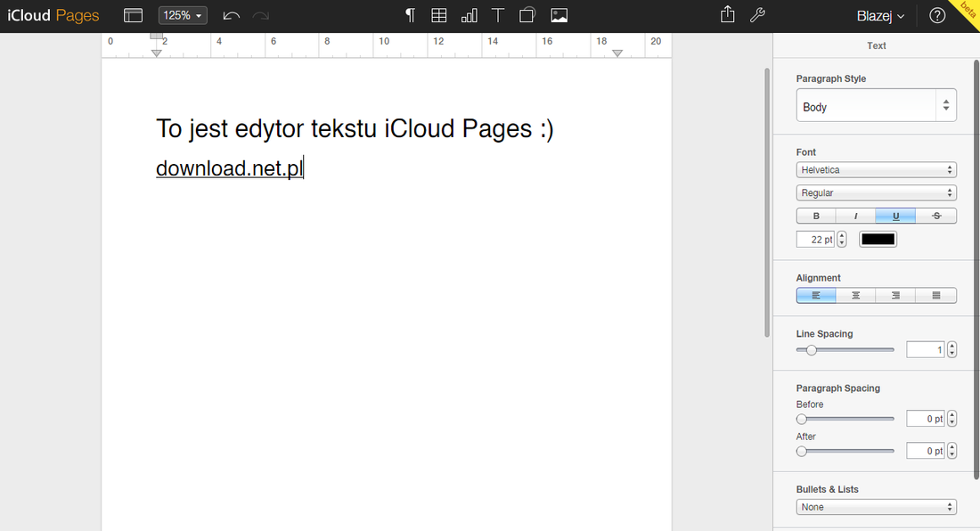The height and width of the screenshot is (531, 980).
Task: Click the iCloud Pages logo
Action: point(53,16)
